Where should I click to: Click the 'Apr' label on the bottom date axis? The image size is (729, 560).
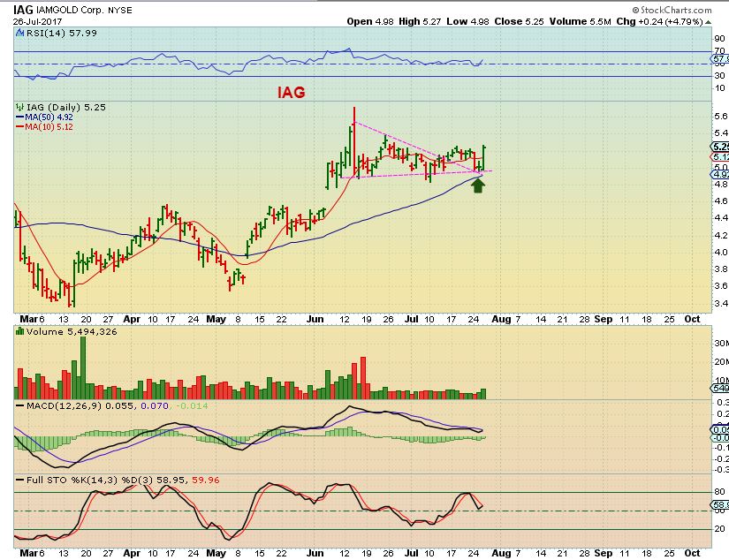pyautogui.click(x=132, y=553)
